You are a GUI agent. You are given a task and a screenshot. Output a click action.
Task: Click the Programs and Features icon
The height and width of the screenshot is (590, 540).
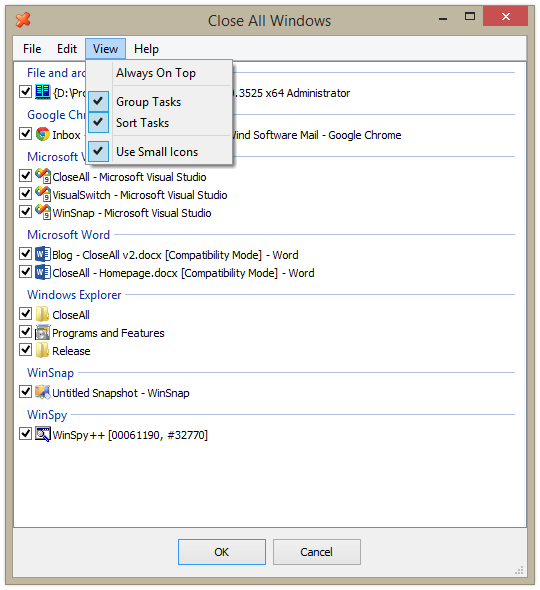click(43, 332)
